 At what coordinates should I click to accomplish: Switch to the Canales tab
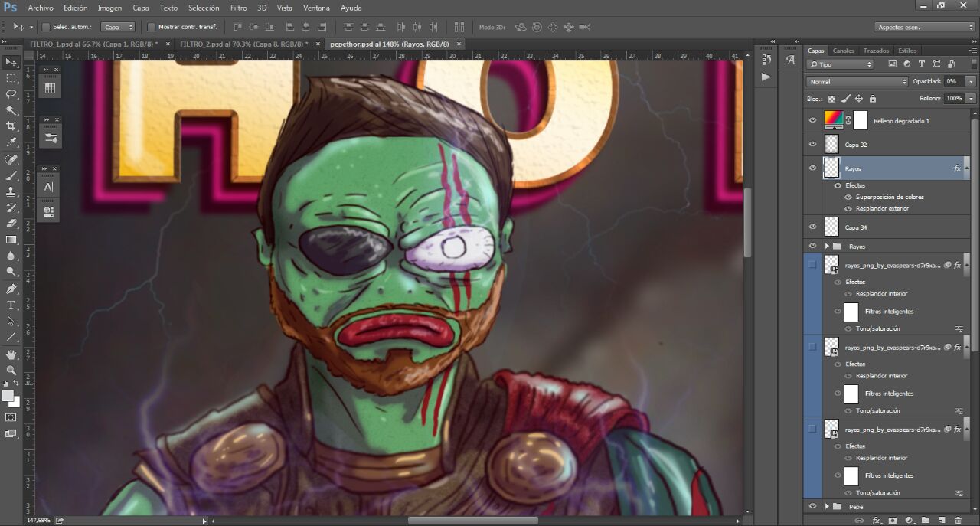tap(843, 51)
